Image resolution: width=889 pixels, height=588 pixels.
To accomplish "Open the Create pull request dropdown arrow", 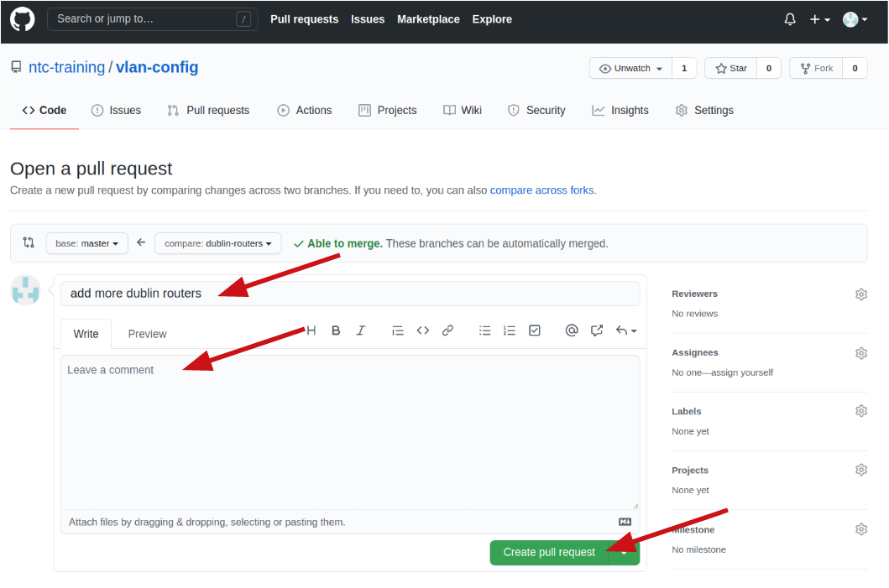I will click(x=625, y=553).
